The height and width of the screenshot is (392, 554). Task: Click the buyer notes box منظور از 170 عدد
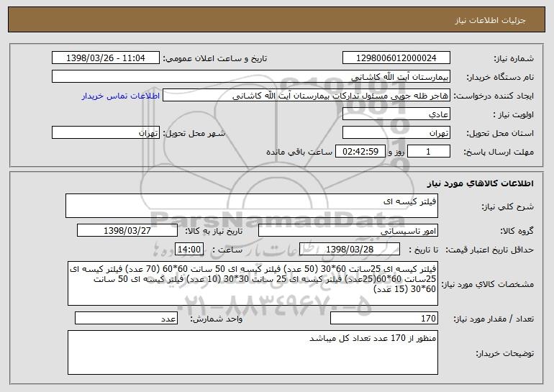(253, 352)
